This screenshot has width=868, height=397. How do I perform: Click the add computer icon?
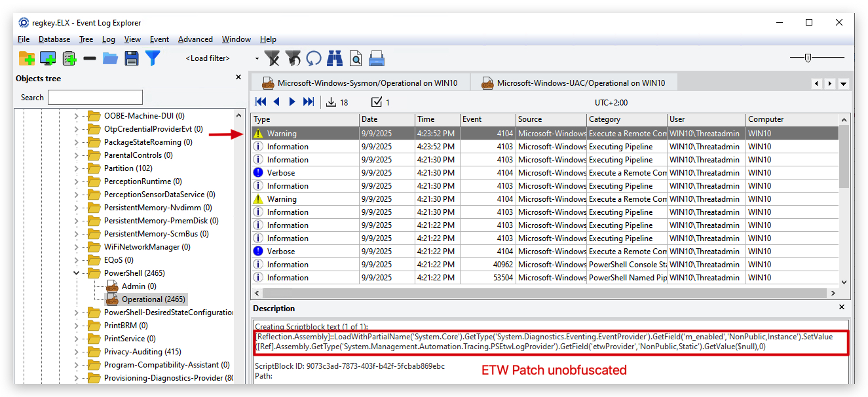coord(48,58)
